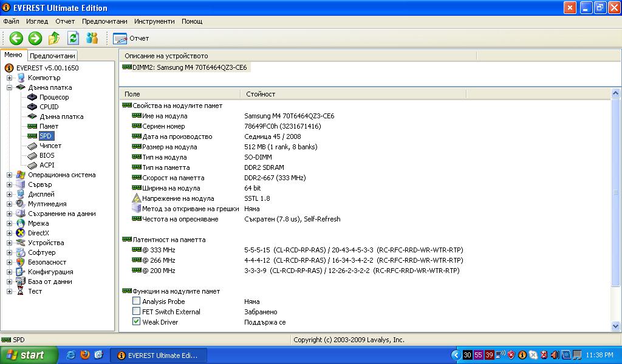This screenshot has height=364, width=622.
Task: Click the Internet Explorer quick launch icon
Action: 70,355
